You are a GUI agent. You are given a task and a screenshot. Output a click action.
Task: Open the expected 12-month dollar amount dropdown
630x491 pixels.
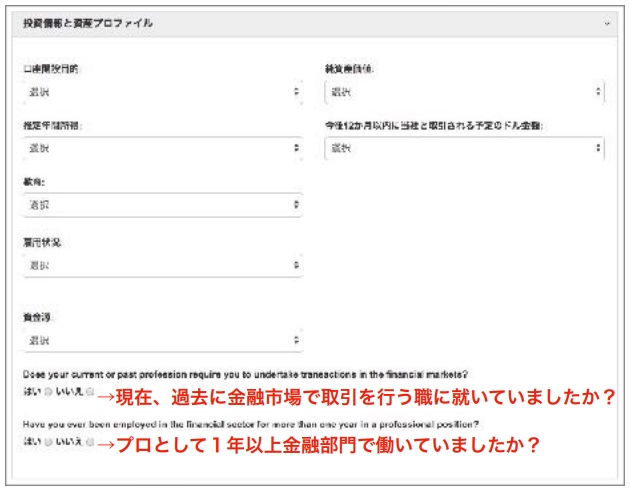pos(464,148)
